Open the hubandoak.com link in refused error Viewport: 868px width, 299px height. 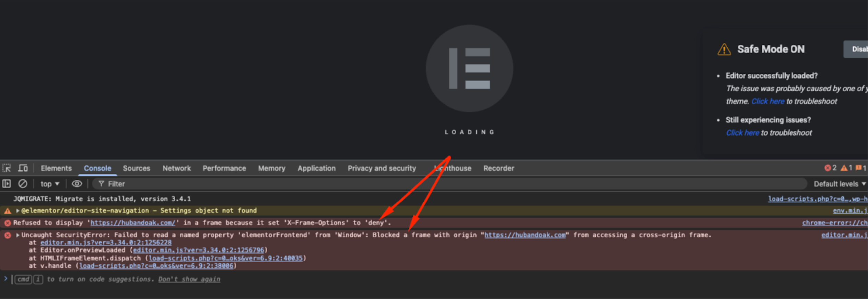132,223
